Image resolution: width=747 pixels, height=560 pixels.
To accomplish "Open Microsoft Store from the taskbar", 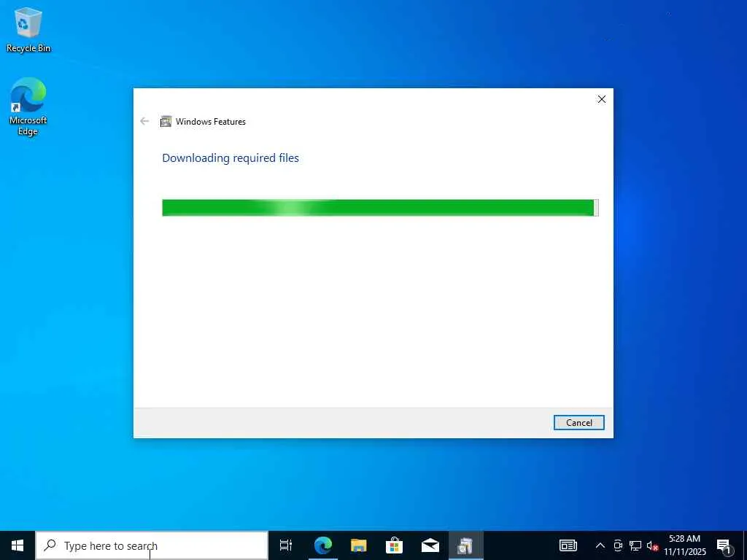I will click(x=394, y=545).
